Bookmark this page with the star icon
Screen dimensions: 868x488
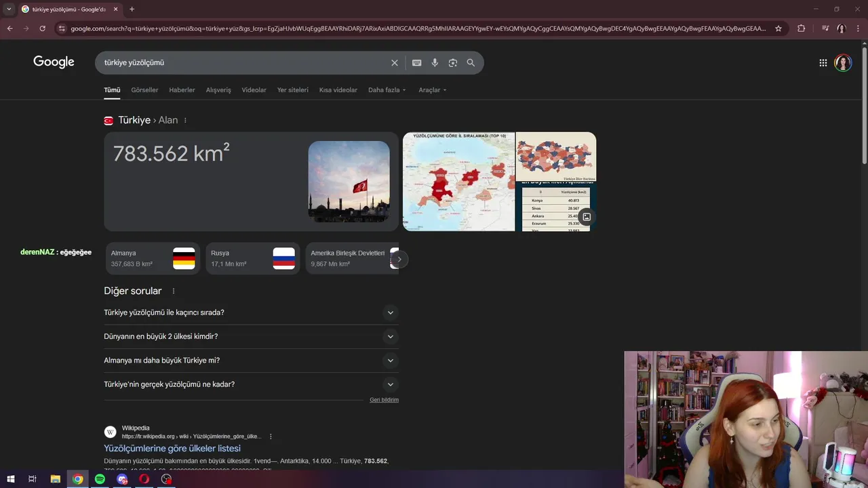click(x=778, y=28)
